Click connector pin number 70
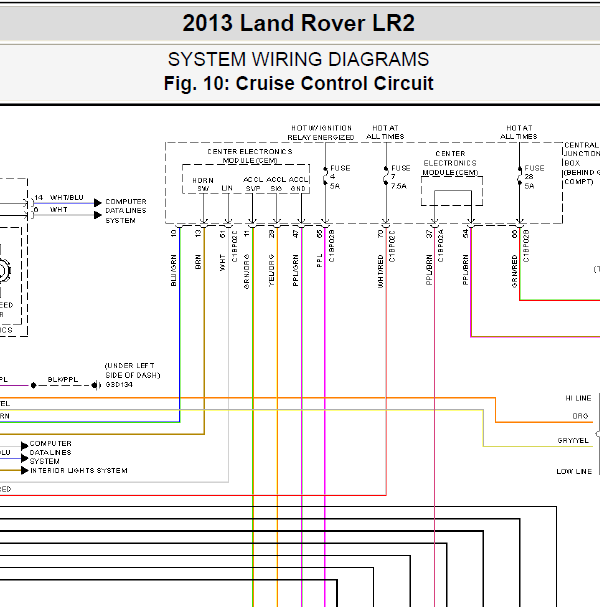 pos(381,234)
